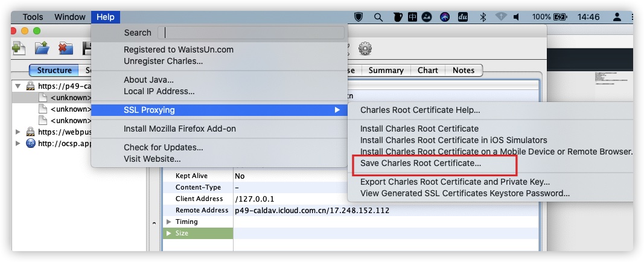This screenshot has height=262, width=644.
Task: Click the Kept Alive value 'No'
Action: point(240,176)
